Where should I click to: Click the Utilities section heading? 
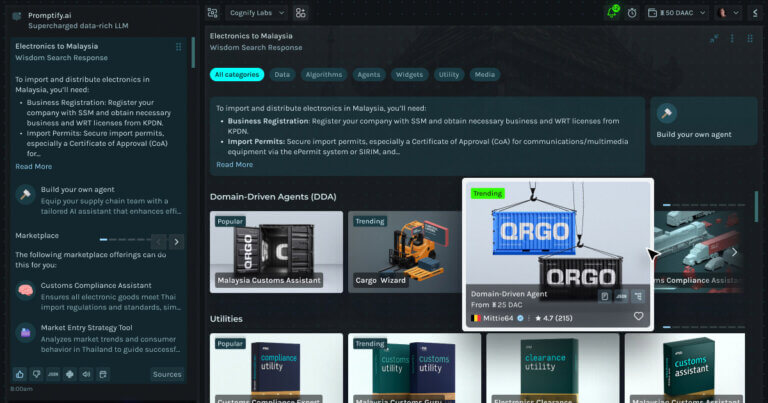226,319
